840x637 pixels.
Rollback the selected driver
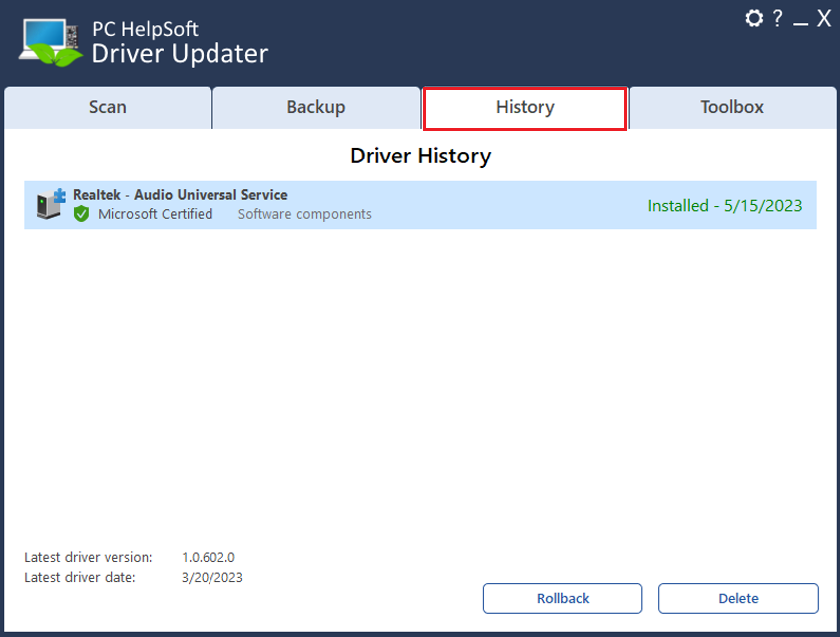click(563, 598)
